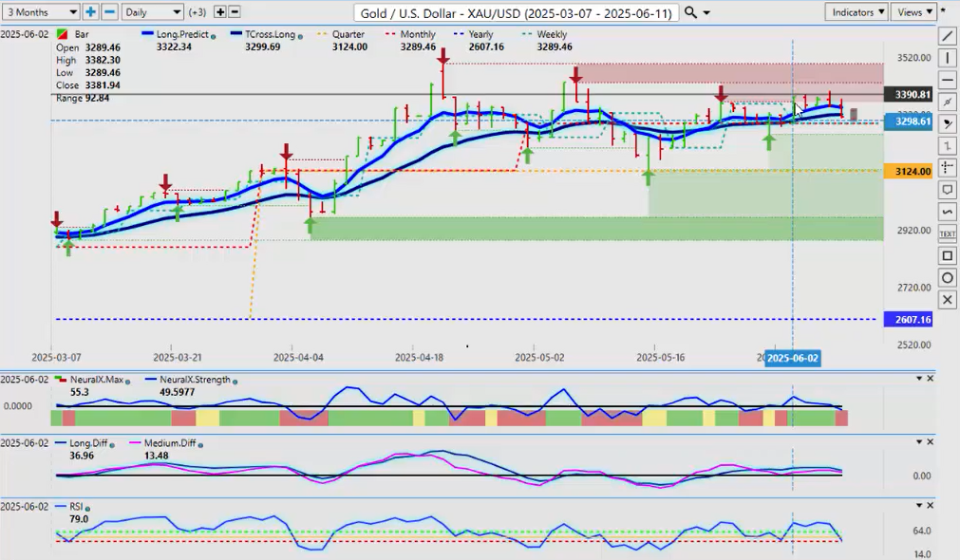Click the magnifier symbol search icon
The image size is (960, 560).
690,12
